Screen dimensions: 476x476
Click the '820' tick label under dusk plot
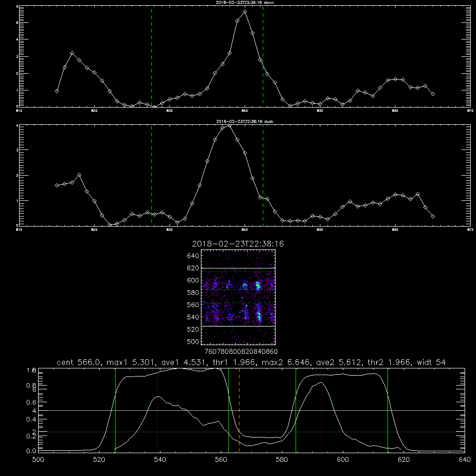[x=94, y=230]
